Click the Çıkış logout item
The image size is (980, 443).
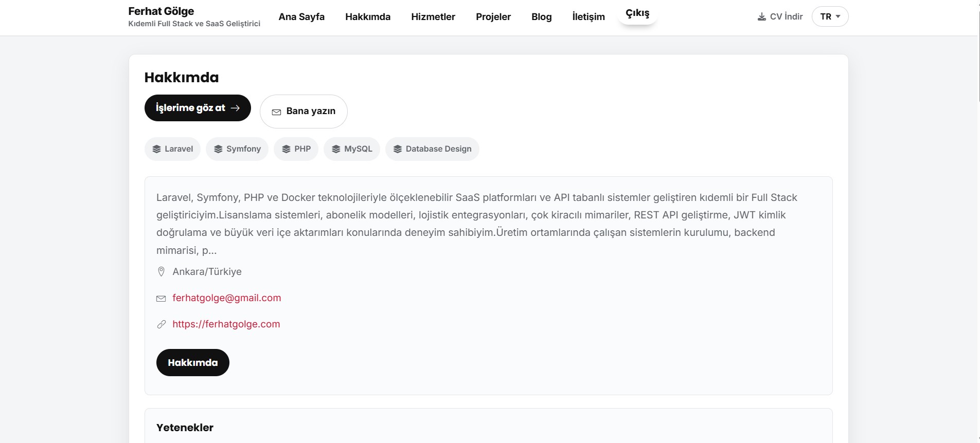(x=637, y=13)
